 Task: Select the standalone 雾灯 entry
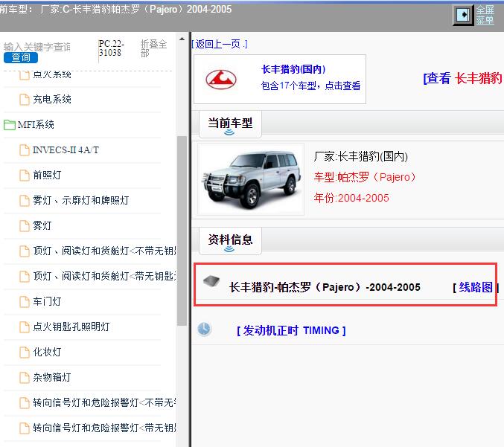tap(42, 226)
